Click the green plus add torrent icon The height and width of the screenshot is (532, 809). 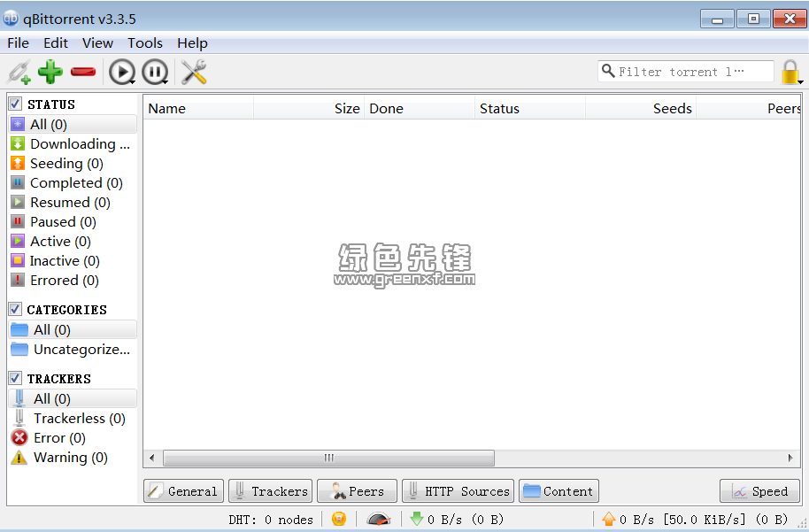click(50, 72)
